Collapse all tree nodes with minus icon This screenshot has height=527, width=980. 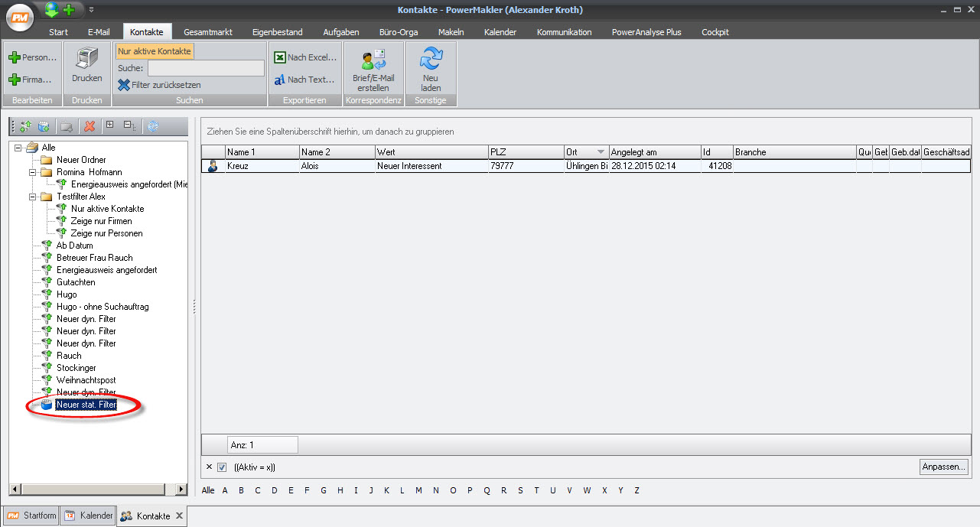click(130, 125)
